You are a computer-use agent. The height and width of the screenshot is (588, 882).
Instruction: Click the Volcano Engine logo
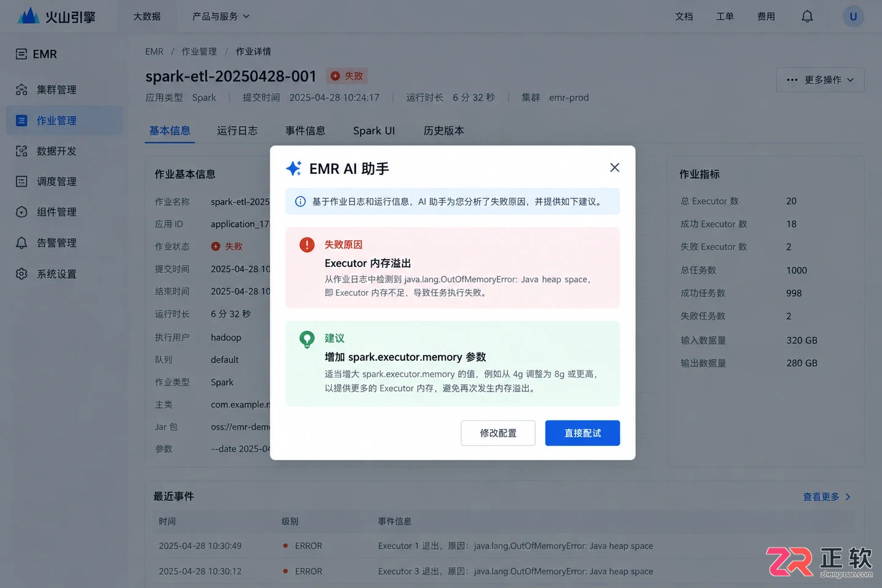[56, 16]
